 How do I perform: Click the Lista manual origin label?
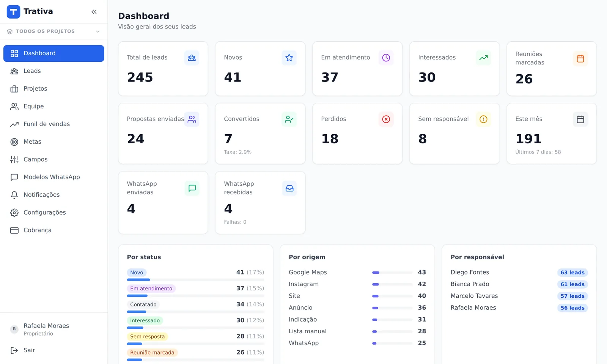click(x=308, y=331)
